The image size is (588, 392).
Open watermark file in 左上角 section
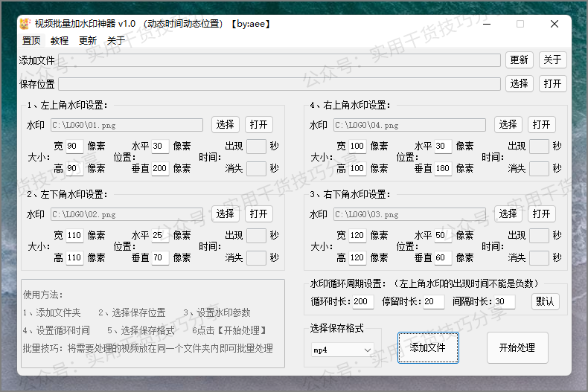[x=258, y=124]
